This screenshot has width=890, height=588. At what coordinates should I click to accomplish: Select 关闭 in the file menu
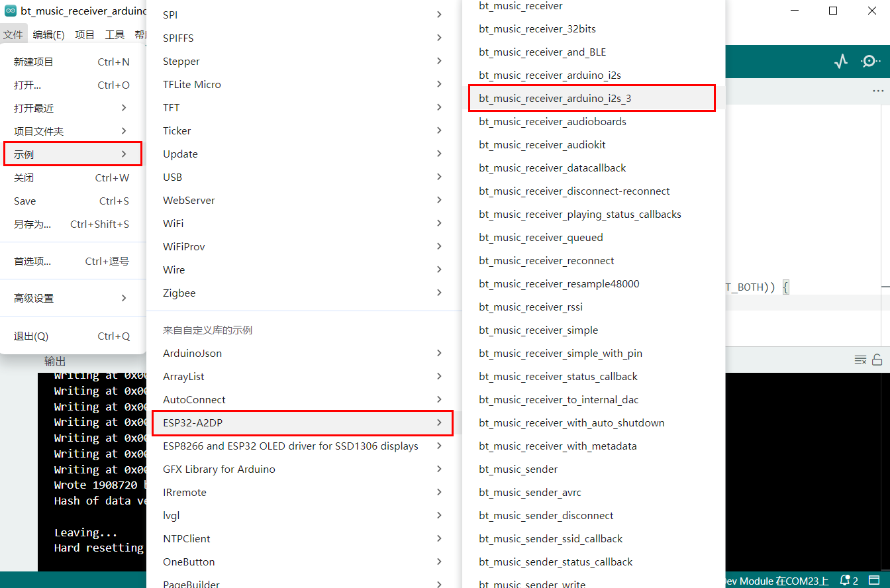pos(72,177)
